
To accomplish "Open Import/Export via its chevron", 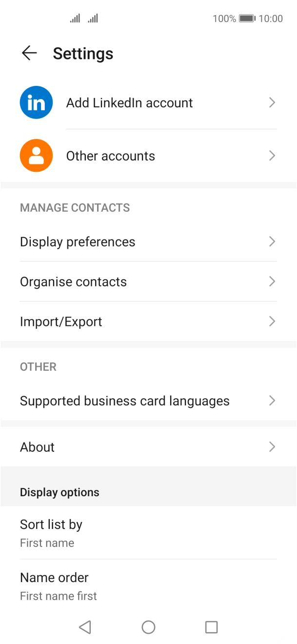I will (x=272, y=321).
